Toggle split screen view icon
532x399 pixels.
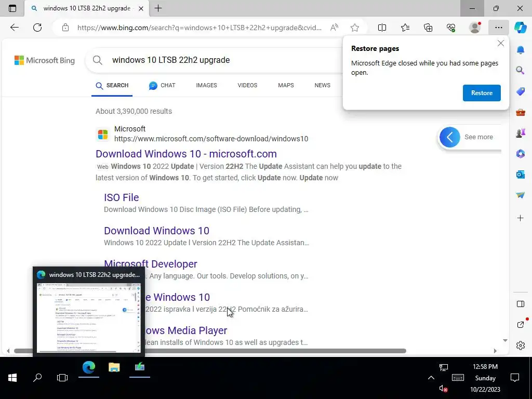pos(382,28)
